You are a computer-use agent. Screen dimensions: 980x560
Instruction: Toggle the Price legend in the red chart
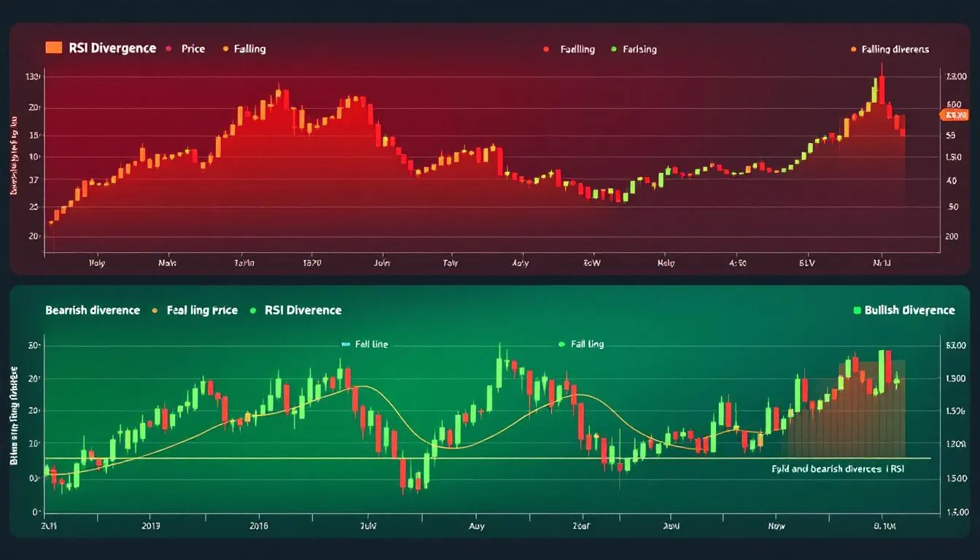[x=186, y=49]
